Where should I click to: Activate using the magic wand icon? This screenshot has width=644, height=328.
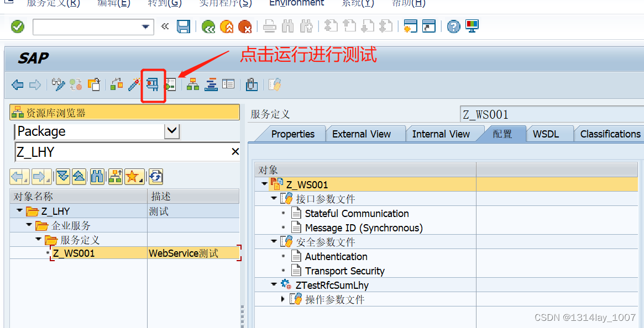(134, 84)
